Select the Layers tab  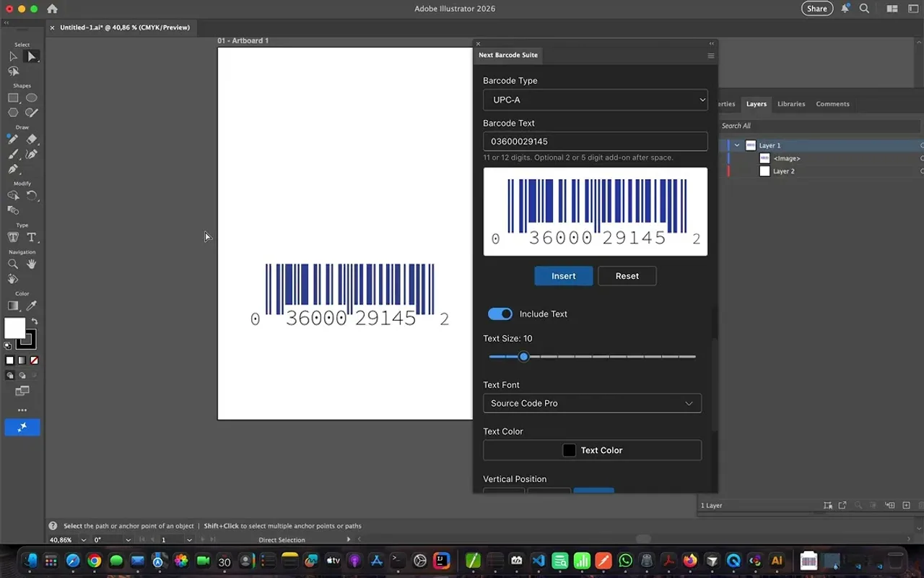pyautogui.click(x=757, y=104)
